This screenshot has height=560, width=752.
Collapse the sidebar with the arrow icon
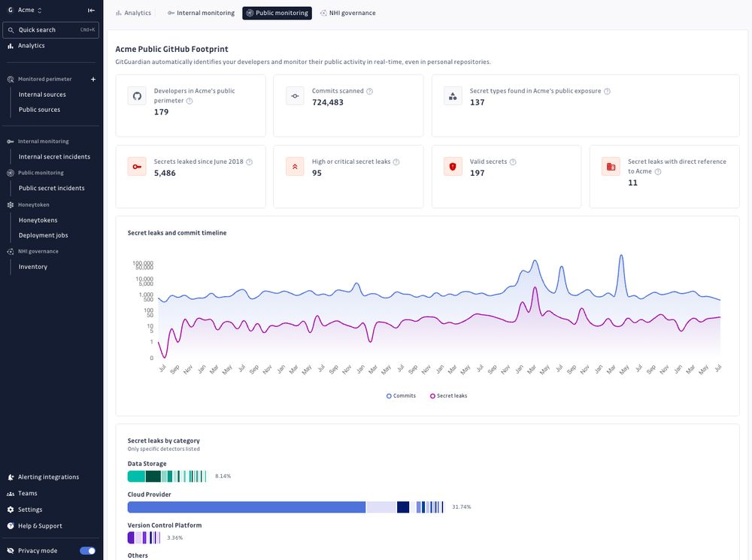91,10
